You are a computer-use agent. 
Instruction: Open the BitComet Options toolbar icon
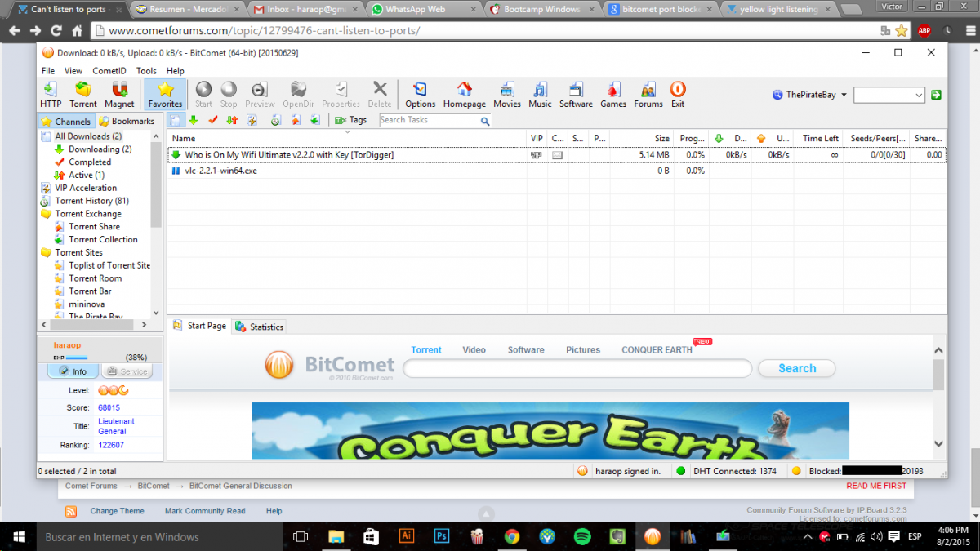click(420, 94)
